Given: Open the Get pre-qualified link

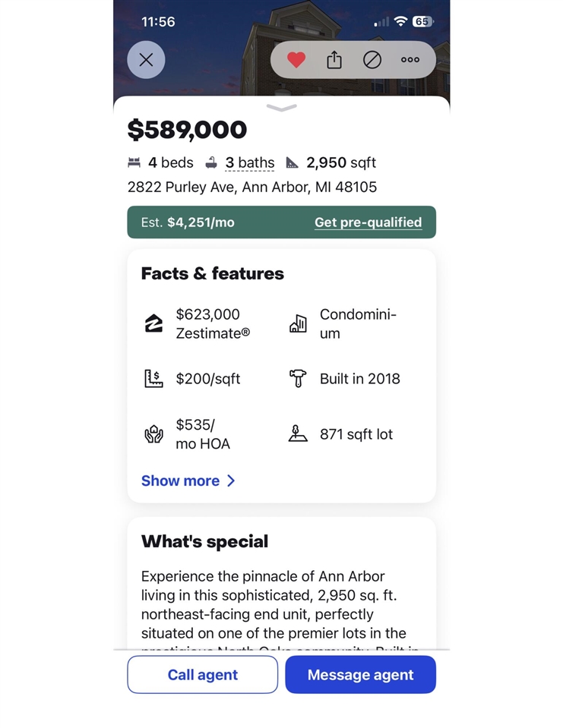Looking at the screenshot, I should point(368,222).
